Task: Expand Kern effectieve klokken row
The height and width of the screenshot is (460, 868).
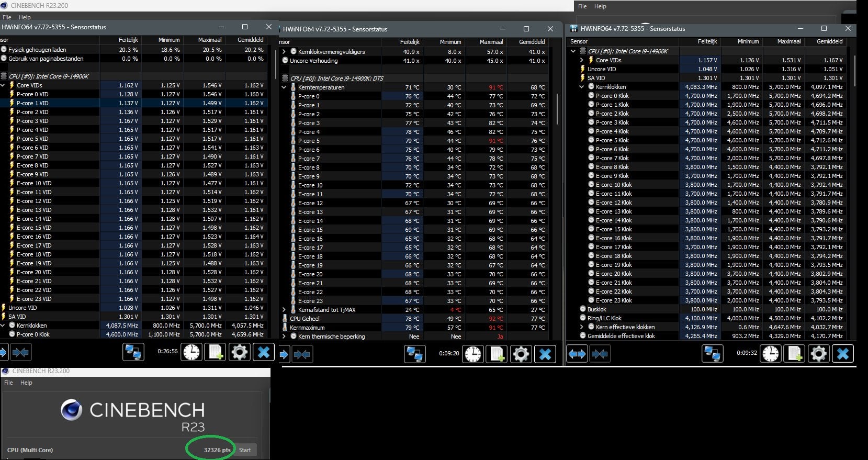Action: 581,327
